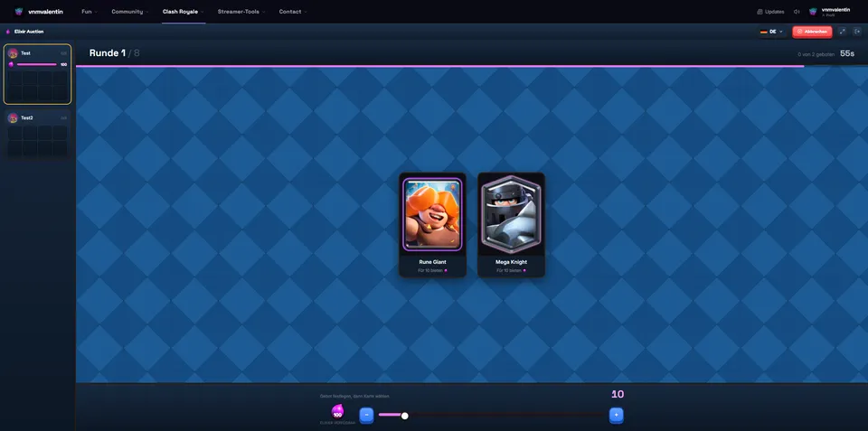This screenshot has height=431, width=868.
Task: Click the Rune Giant card name
Action: 432,262
